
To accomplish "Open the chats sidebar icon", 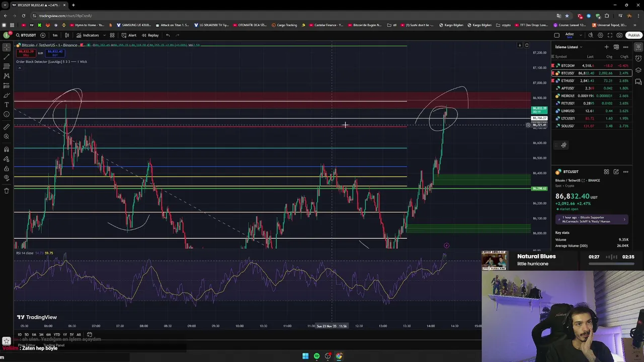I will [638, 81].
